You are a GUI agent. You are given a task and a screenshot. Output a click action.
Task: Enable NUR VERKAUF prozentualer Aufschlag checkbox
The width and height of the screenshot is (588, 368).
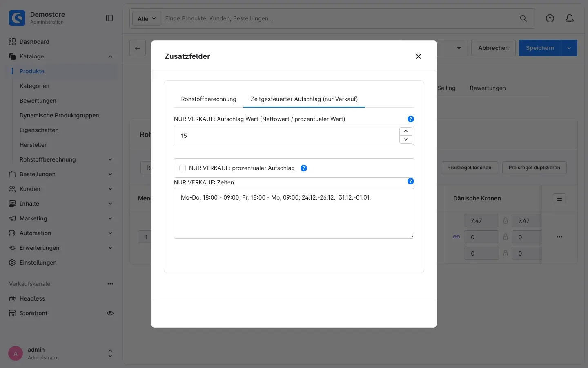click(x=183, y=168)
